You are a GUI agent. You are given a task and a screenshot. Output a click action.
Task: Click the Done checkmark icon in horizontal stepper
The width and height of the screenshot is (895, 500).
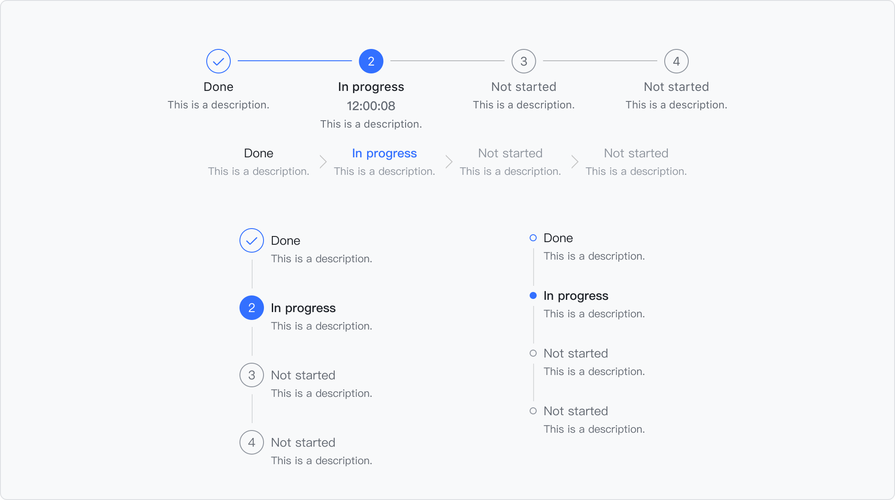[218, 61]
